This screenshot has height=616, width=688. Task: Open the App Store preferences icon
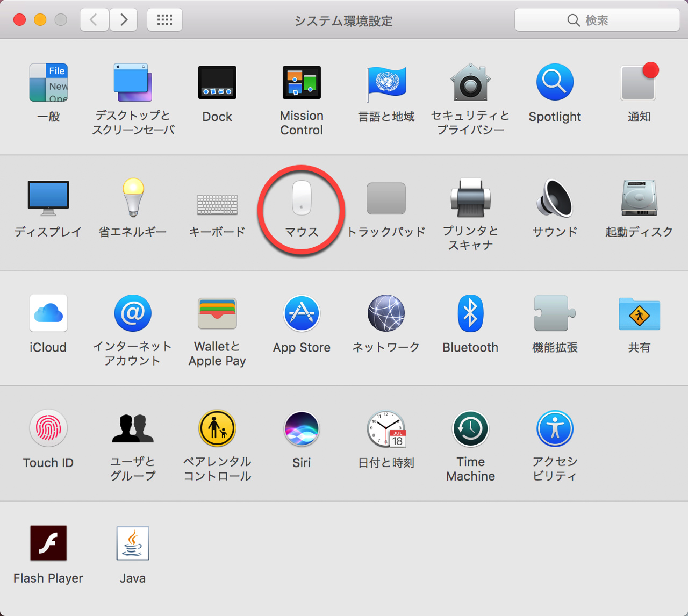click(x=302, y=313)
